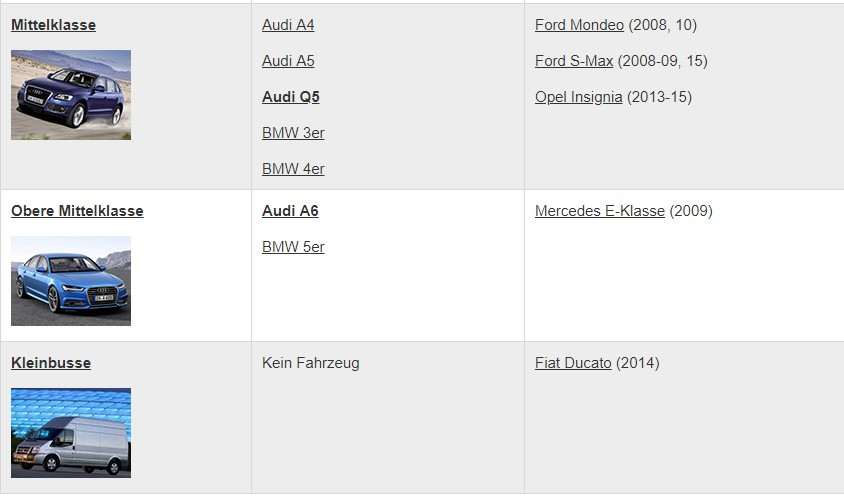
Task: Open the Mittelklasse category link
Action: (53, 25)
